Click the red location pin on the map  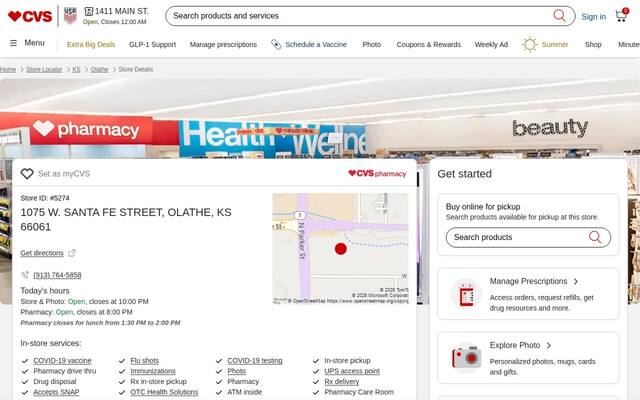coord(341,249)
